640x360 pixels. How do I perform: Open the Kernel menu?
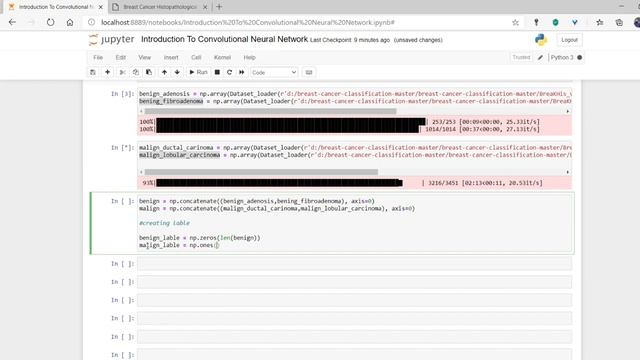click(x=222, y=58)
